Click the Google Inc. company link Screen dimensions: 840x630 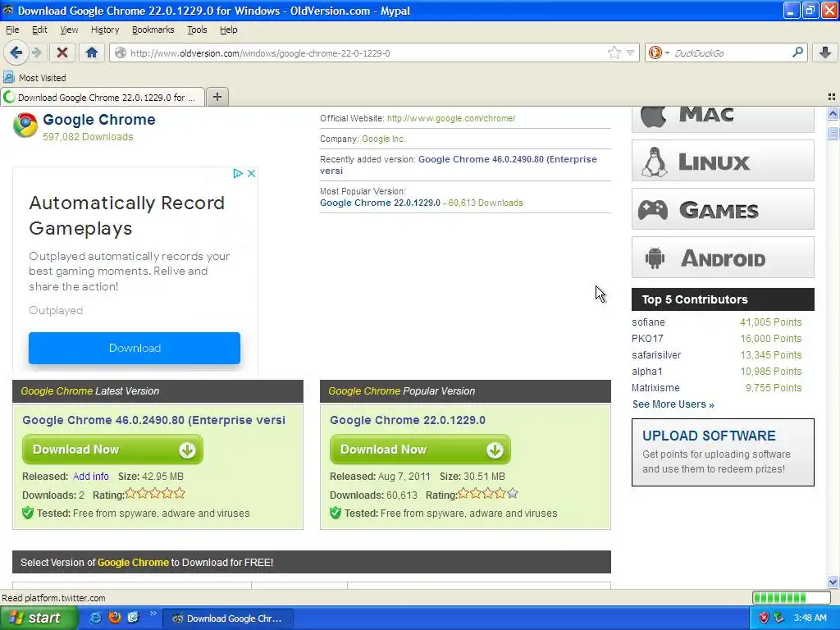tap(384, 139)
